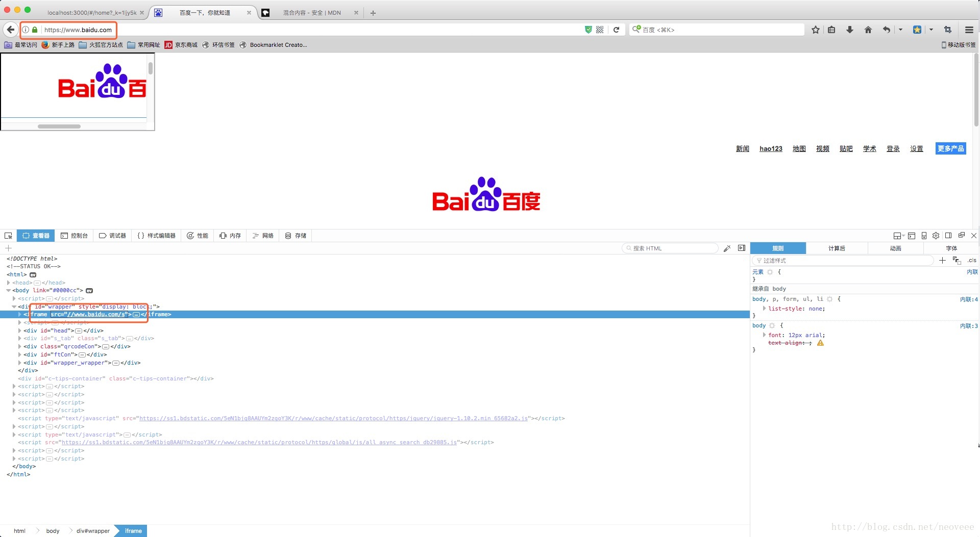Image resolution: width=980 pixels, height=537 pixels.
Task: Open dropdown arrow beside undo icon
Action: (900, 30)
